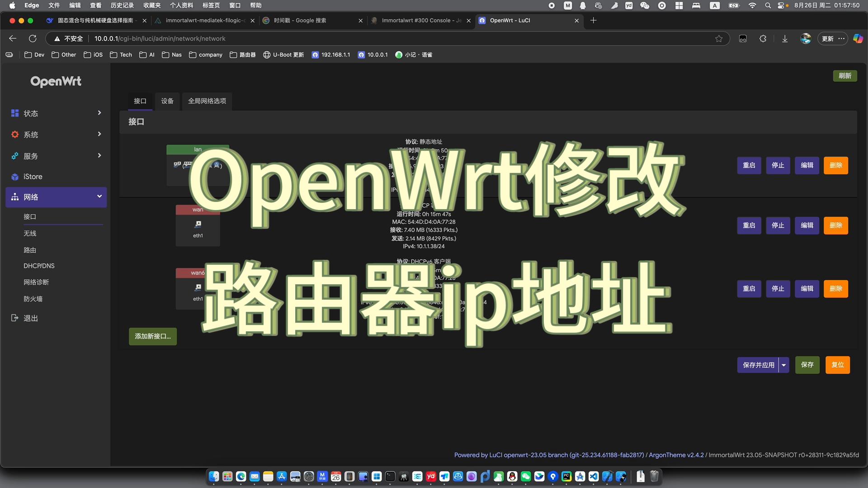
Task: Click 编辑 for the wan6 interface
Action: (x=807, y=289)
